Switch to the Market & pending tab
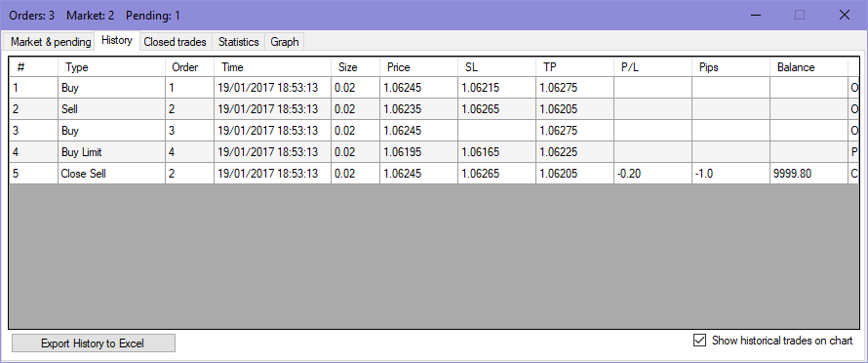This screenshot has width=868, height=363. click(51, 42)
